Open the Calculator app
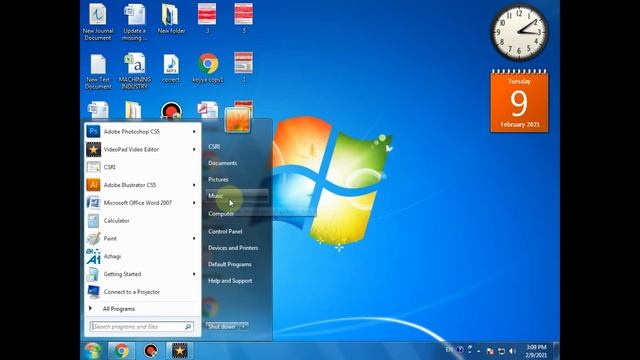640x360 pixels. pyautogui.click(x=141, y=220)
